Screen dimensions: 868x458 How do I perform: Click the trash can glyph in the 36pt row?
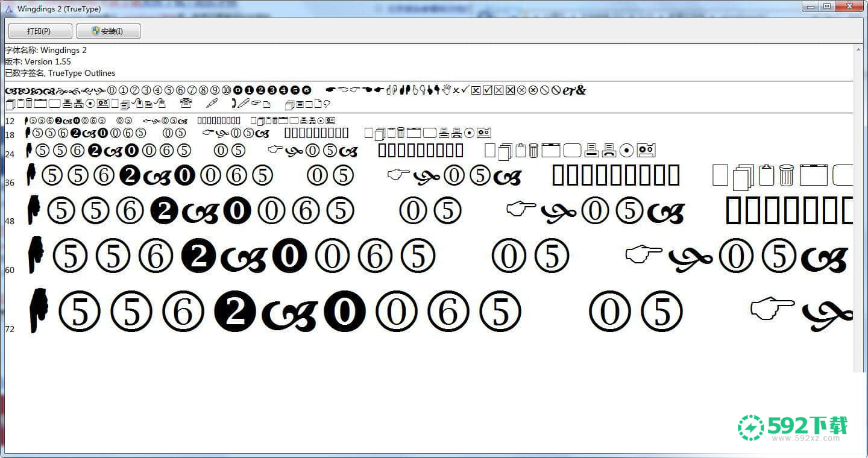click(787, 175)
